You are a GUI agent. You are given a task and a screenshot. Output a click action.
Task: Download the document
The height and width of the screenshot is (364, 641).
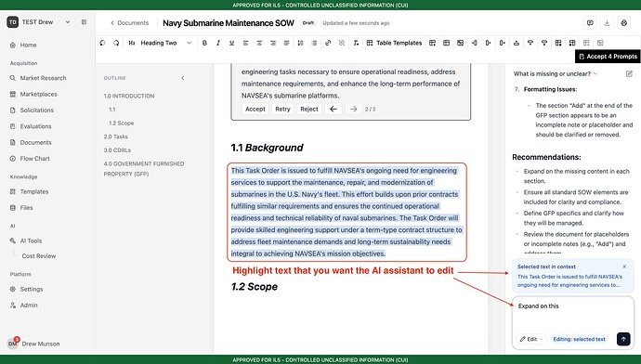pyautogui.click(x=607, y=23)
